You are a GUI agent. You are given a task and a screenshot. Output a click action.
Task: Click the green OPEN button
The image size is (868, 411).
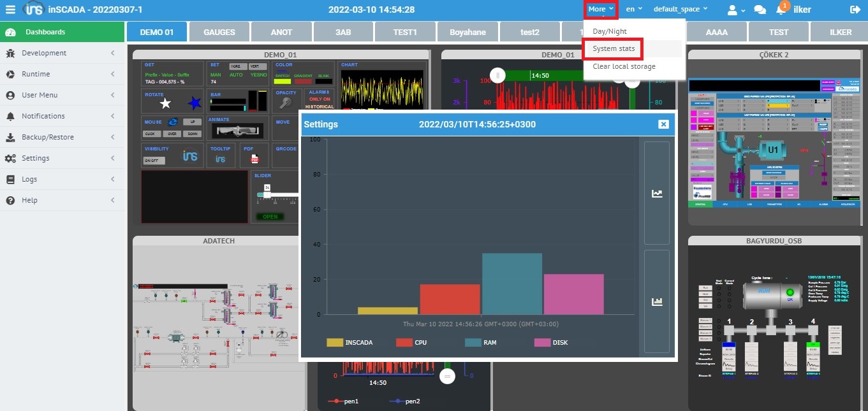[270, 217]
